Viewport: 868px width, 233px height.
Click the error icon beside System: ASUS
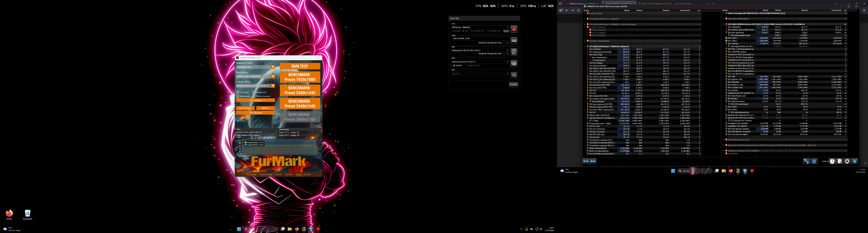point(588,14)
